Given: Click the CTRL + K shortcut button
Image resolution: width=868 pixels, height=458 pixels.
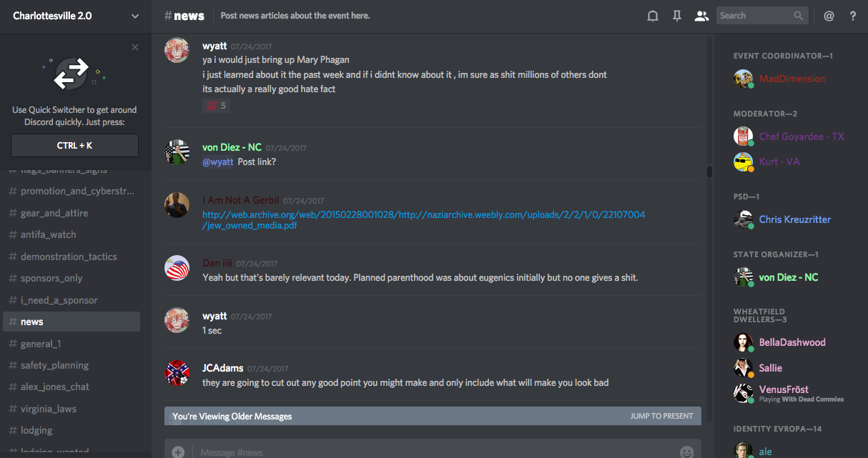Looking at the screenshot, I should pos(74,145).
